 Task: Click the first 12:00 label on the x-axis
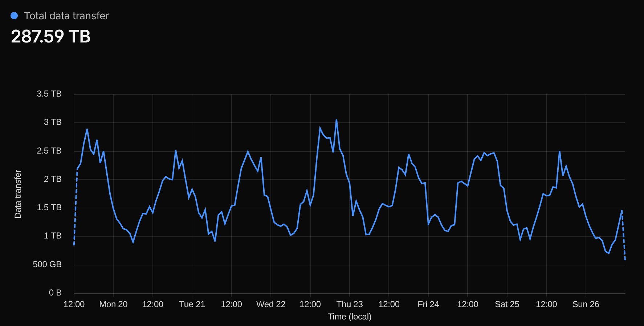(x=74, y=304)
